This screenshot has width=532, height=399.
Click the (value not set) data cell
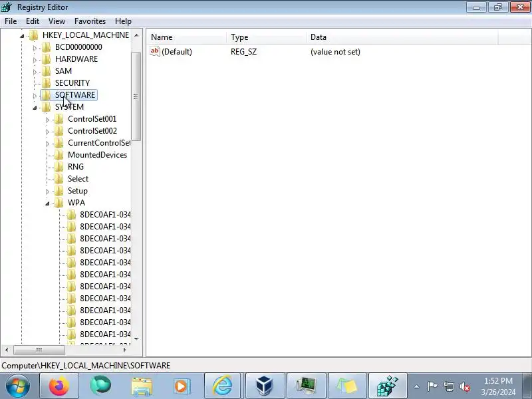point(335,52)
